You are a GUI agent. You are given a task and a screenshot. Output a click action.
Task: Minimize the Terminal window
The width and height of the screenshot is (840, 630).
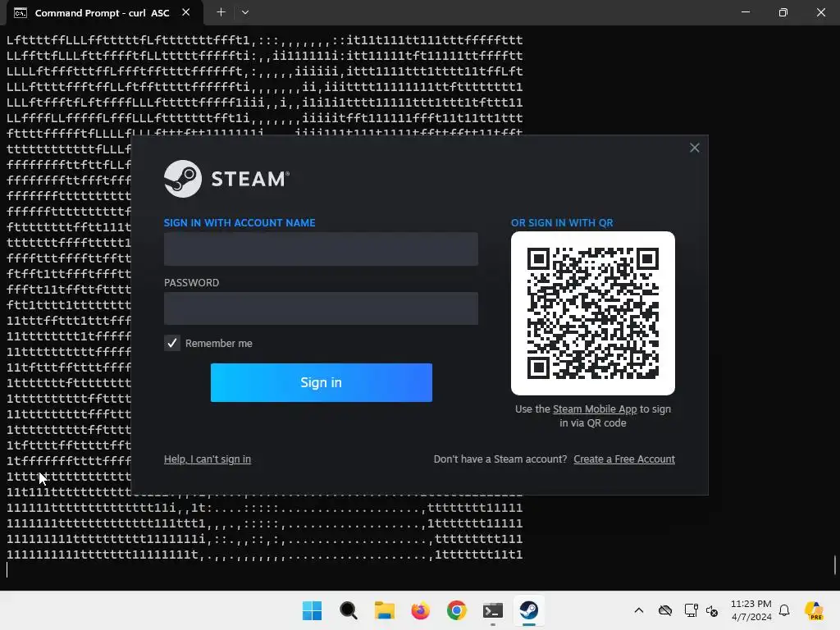[745, 12]
